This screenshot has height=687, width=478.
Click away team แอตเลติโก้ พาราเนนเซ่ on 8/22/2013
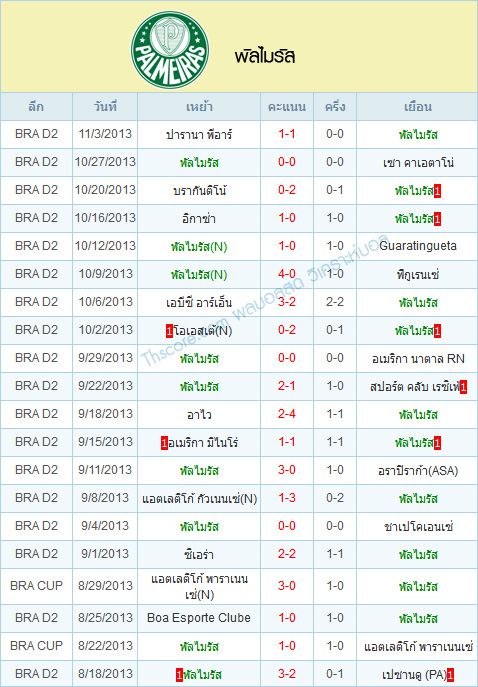[418, 647]
